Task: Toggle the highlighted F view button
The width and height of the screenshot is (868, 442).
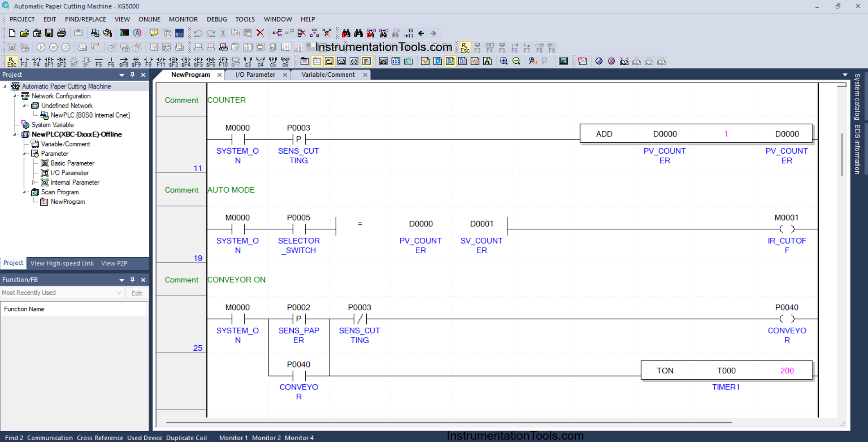Action: (366, 61)
